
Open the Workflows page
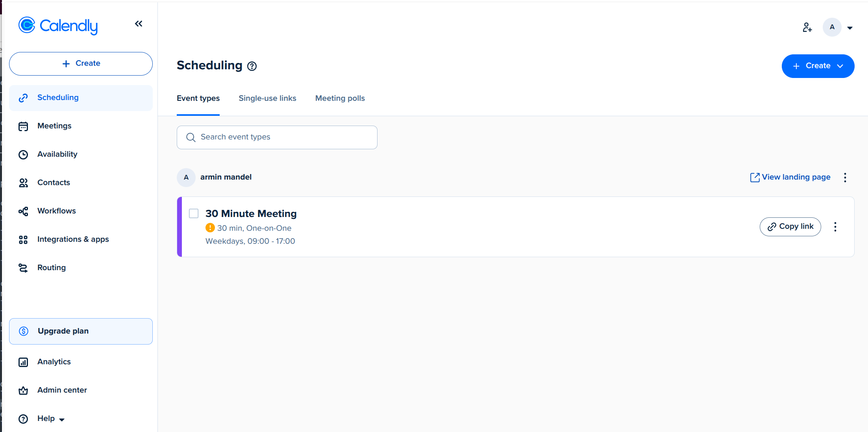pyautogui.click(x=57, y=211)
